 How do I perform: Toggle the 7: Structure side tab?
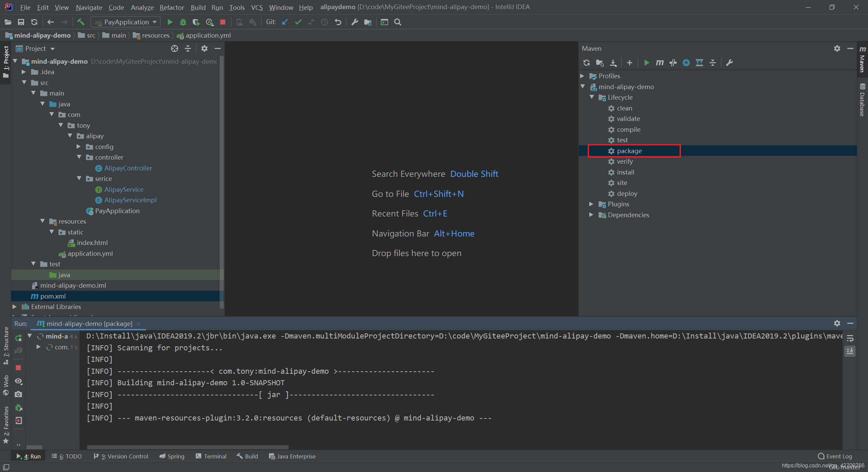point(6,346)
